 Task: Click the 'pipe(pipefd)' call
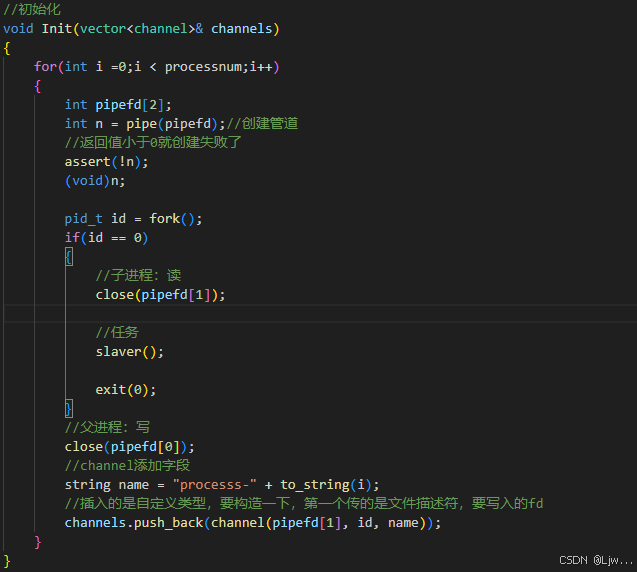tap(171, 124)
